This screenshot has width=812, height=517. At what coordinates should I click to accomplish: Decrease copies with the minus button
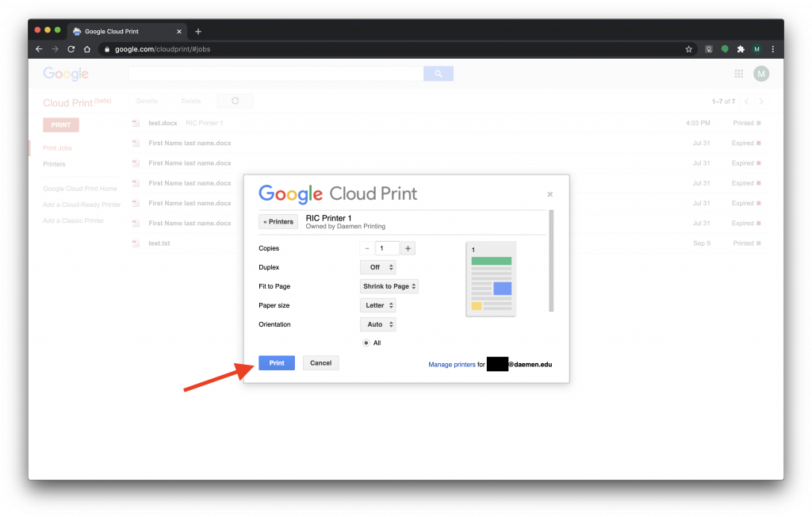(367, 248)
